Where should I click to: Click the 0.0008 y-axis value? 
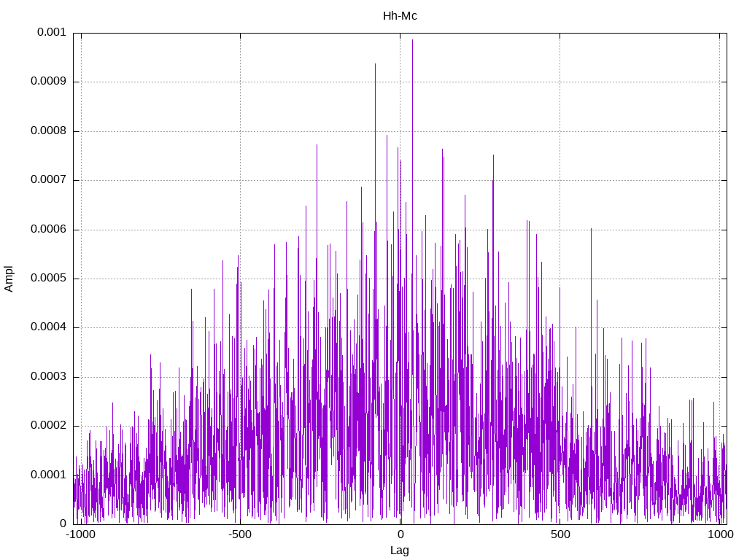[x=48, y=131]
